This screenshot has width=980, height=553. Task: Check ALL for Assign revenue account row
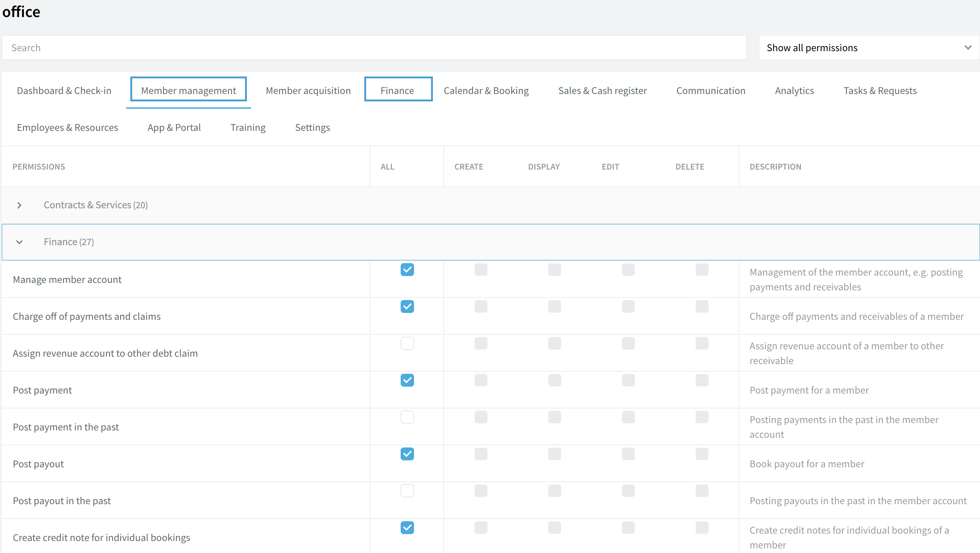407,343
